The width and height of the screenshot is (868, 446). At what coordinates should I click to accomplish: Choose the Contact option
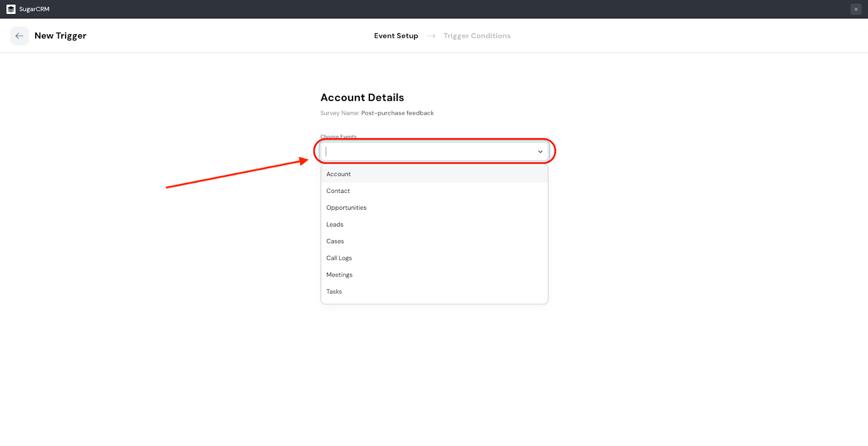click(x=338, y=191)
